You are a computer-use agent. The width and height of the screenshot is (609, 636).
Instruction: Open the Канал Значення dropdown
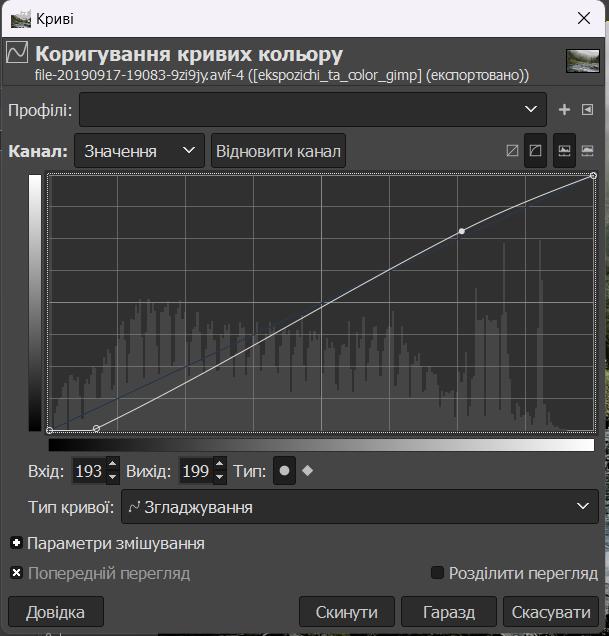139,151
